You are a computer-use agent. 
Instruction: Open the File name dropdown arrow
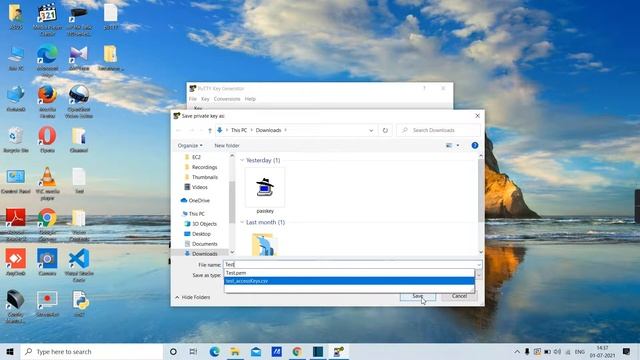[x=479, y=264]
